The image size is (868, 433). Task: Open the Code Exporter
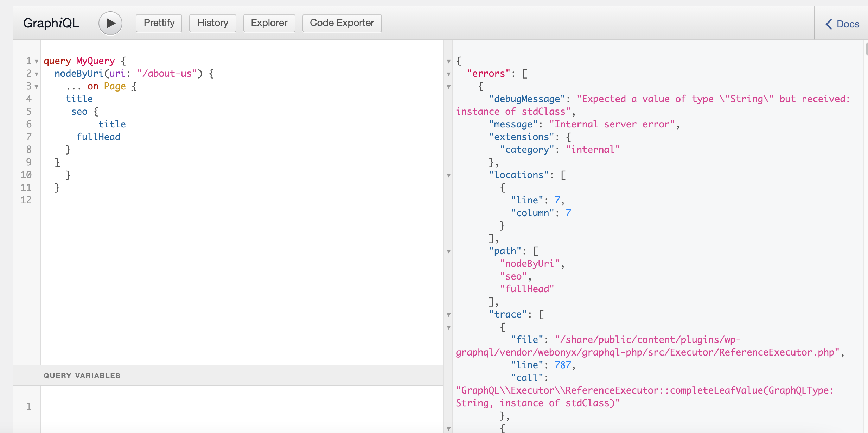pyautogui.click(x=342, y=23)
